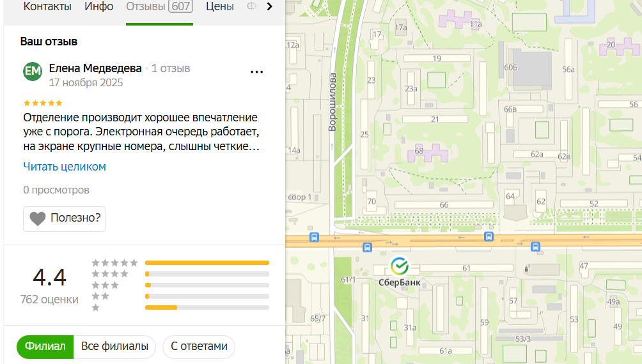Image resolution: width=642 pixels, height=364 pixels.
Task: Click building 53/3 on the map
Action: point(523,339)
